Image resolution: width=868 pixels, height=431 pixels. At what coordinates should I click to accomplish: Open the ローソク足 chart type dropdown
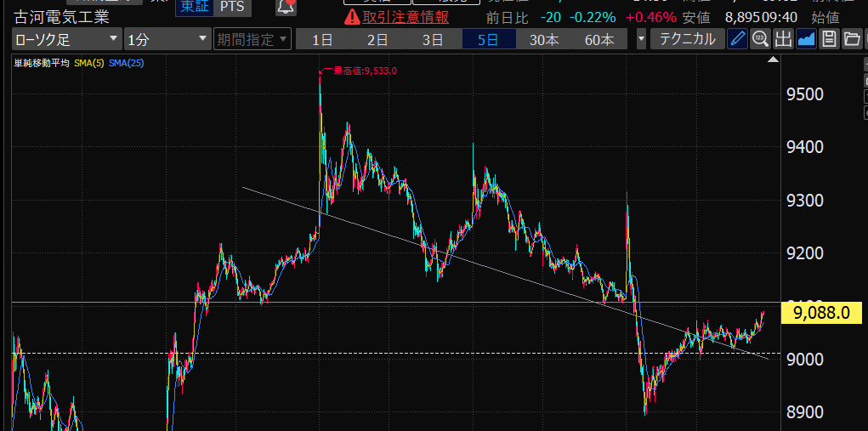pos(66,39)
